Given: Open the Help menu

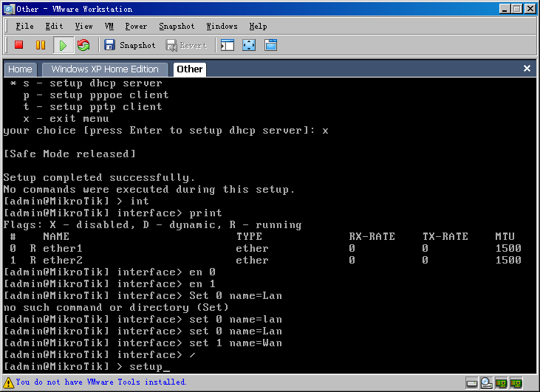Looking at the screenshot, I should tap(258, 26).
